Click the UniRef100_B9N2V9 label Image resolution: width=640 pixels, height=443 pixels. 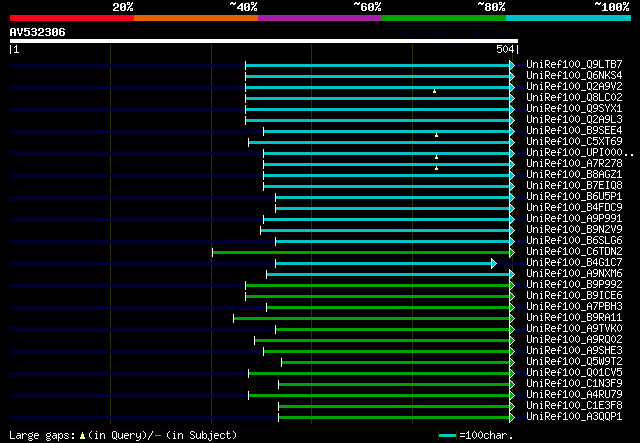[x=574, y=229]
